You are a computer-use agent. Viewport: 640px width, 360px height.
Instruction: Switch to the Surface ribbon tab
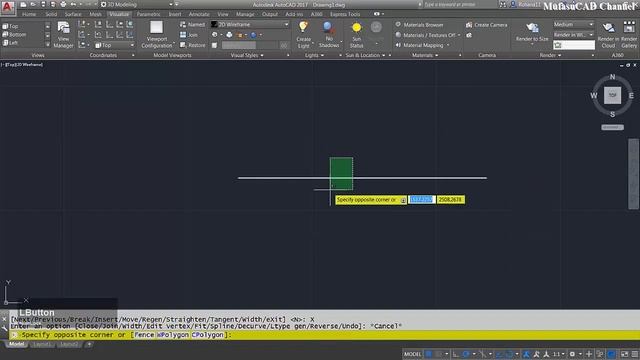(x=73, y=14)
